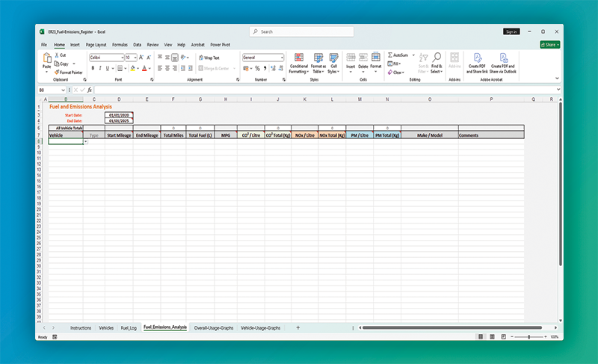Open the Vehicle cell dropdown arrow
The image size is (598, 364).
(x=86, y=141)
